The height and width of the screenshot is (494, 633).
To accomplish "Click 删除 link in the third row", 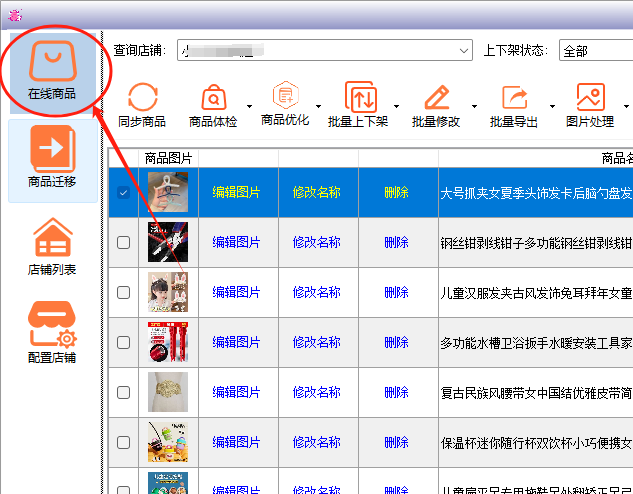I will (x=396, y=293).
